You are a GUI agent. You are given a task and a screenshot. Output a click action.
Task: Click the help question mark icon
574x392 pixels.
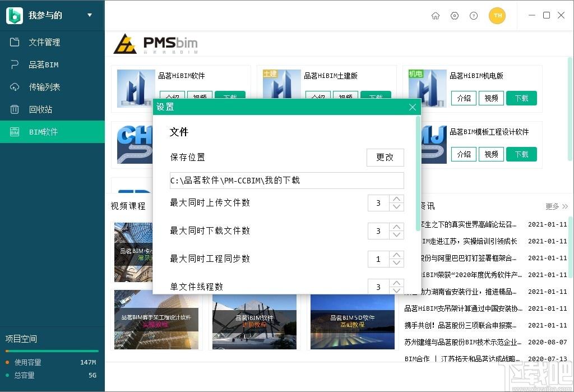[474, 16]
